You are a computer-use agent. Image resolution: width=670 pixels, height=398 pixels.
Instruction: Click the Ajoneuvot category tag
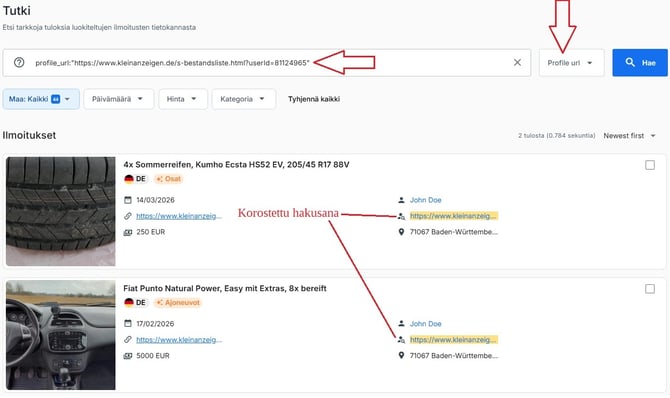pyautogui.click(x=178, y=303)
